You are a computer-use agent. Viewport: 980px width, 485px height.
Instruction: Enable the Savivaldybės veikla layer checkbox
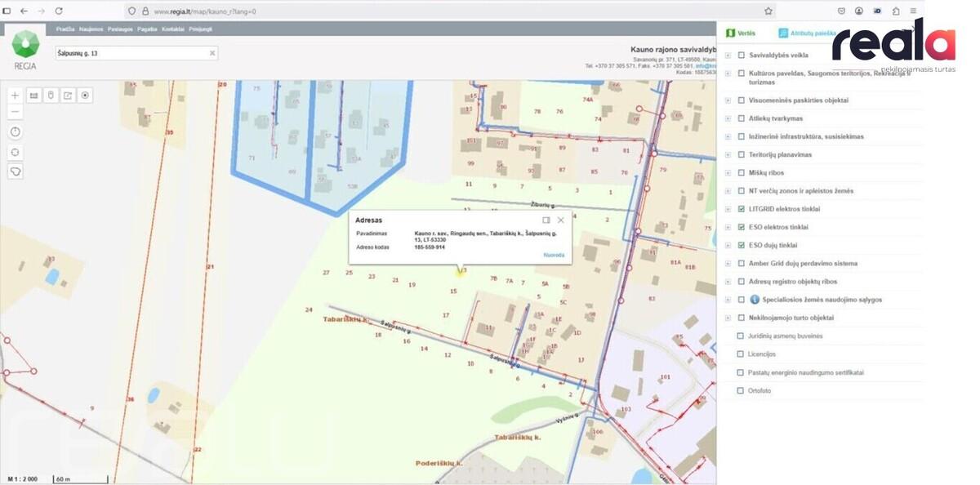(x=742, y=56)
